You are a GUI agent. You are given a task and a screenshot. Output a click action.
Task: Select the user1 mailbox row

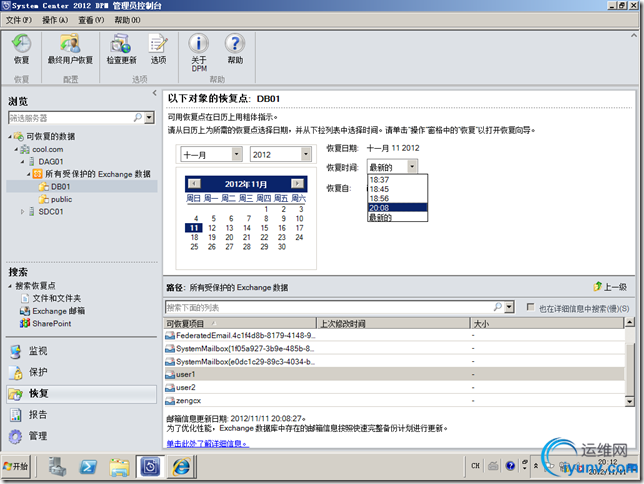394,374
